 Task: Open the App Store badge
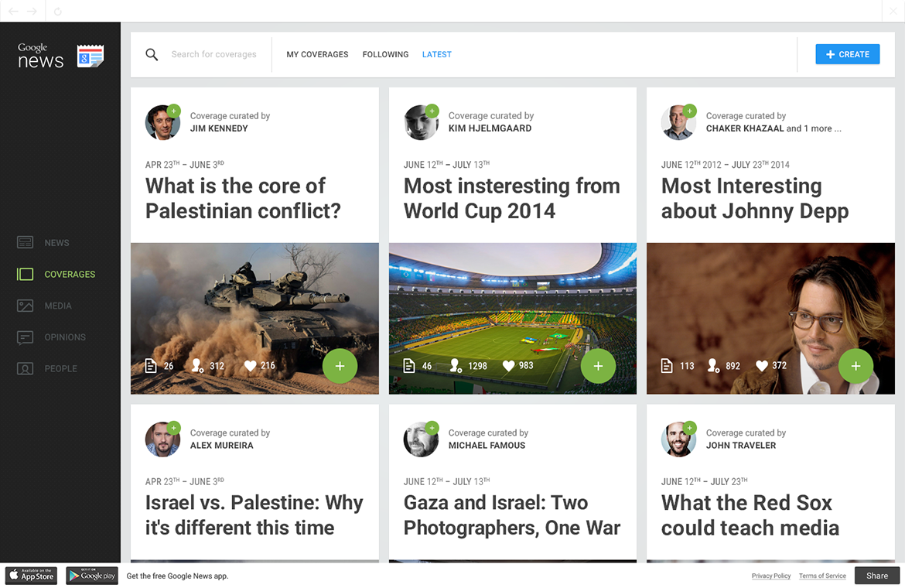point(32,576)
